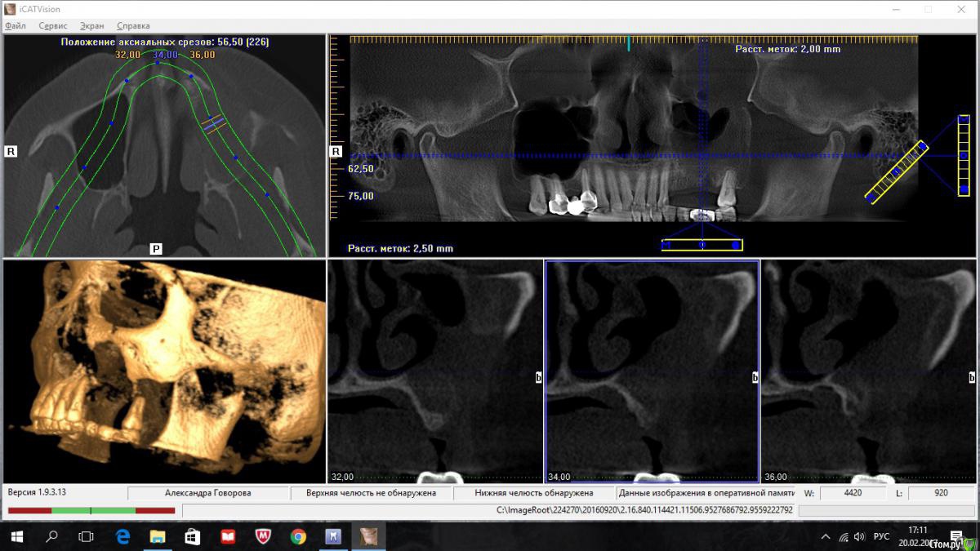Click the Нижняя челюсть обнаружена status box

534,493
